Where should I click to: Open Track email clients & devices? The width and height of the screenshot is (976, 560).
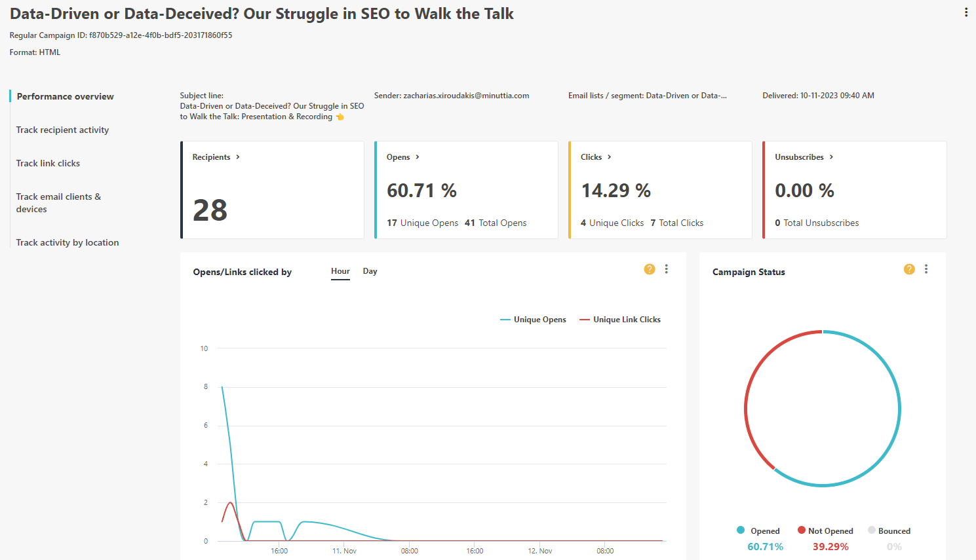pos(58,203)
